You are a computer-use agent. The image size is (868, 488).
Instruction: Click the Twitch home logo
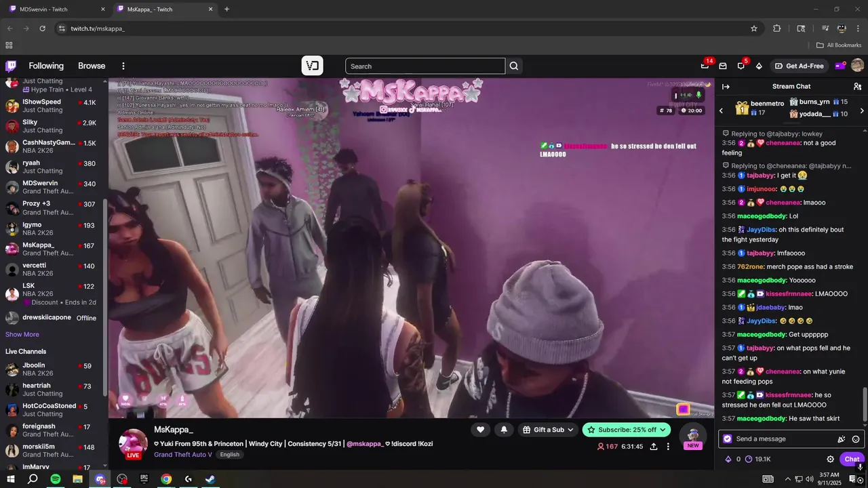tap(11, 66)
